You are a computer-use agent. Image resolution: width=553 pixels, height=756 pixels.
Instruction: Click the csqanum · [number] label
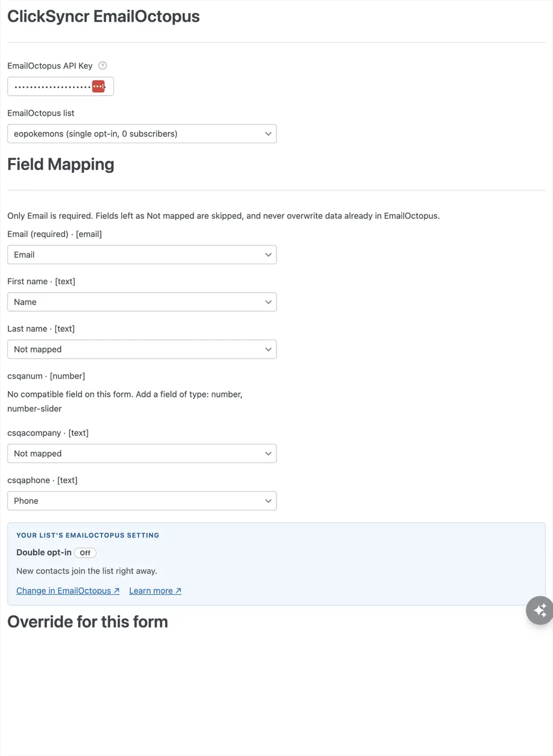[46, 376]
